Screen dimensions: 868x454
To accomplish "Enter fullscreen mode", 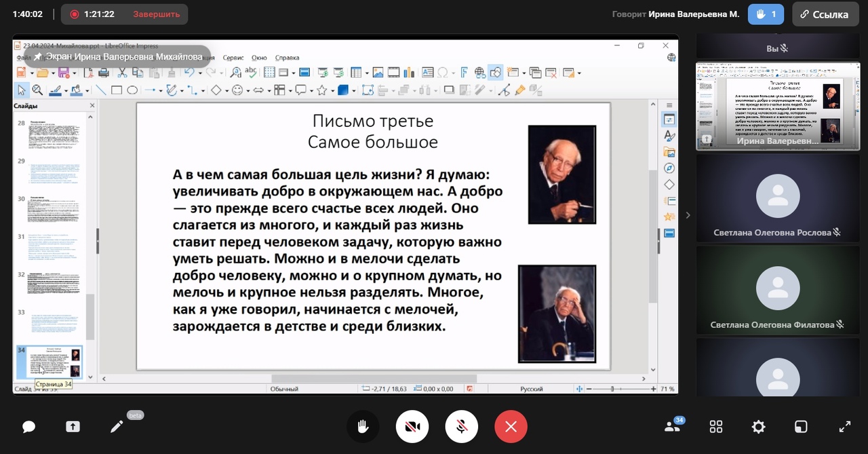I will (x=845, y=427).
